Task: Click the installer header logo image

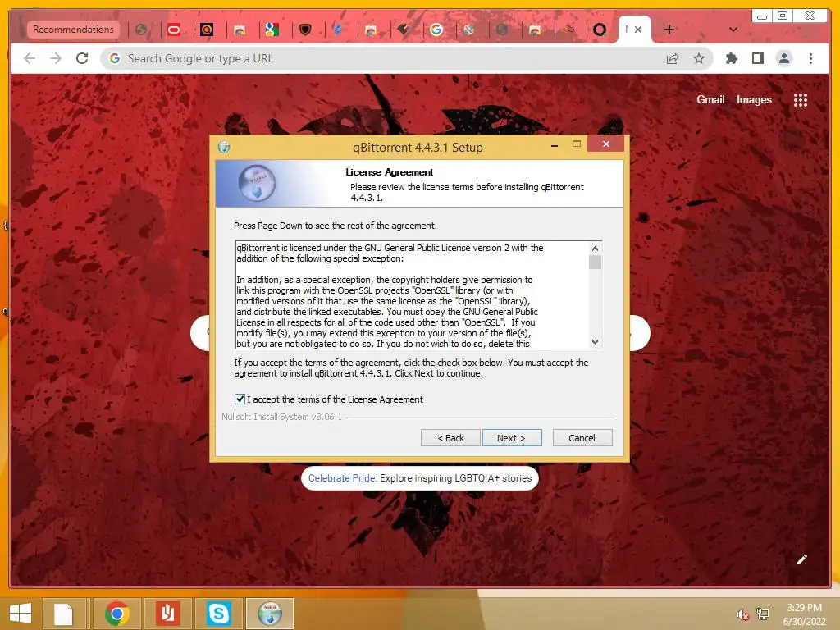Action: point(257,183)
